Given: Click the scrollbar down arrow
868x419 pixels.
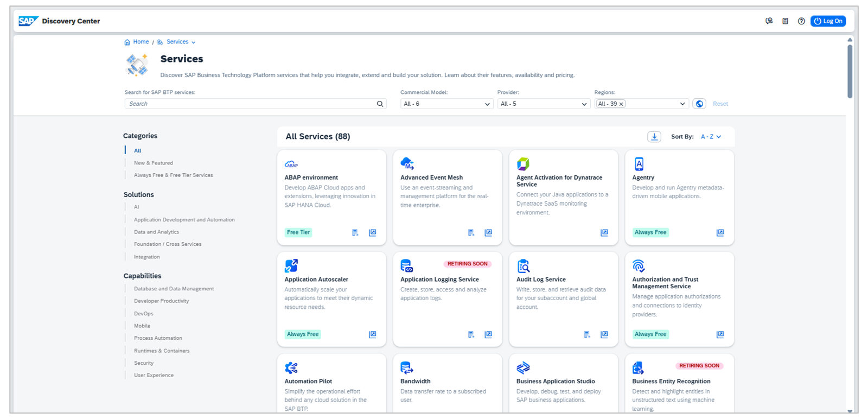Looking at the screenshot, I should [x=850, y=411].
